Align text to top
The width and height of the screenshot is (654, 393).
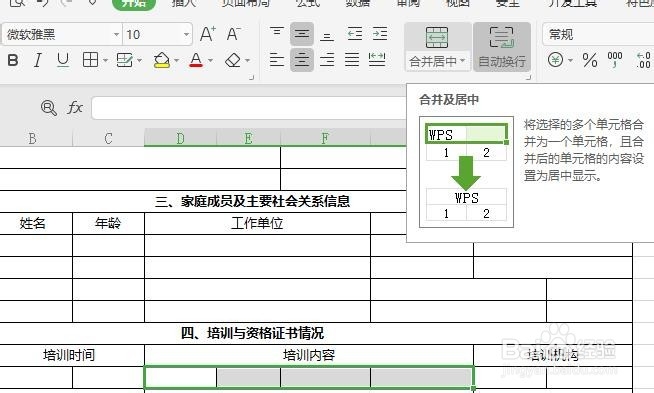tap(277, 33)
